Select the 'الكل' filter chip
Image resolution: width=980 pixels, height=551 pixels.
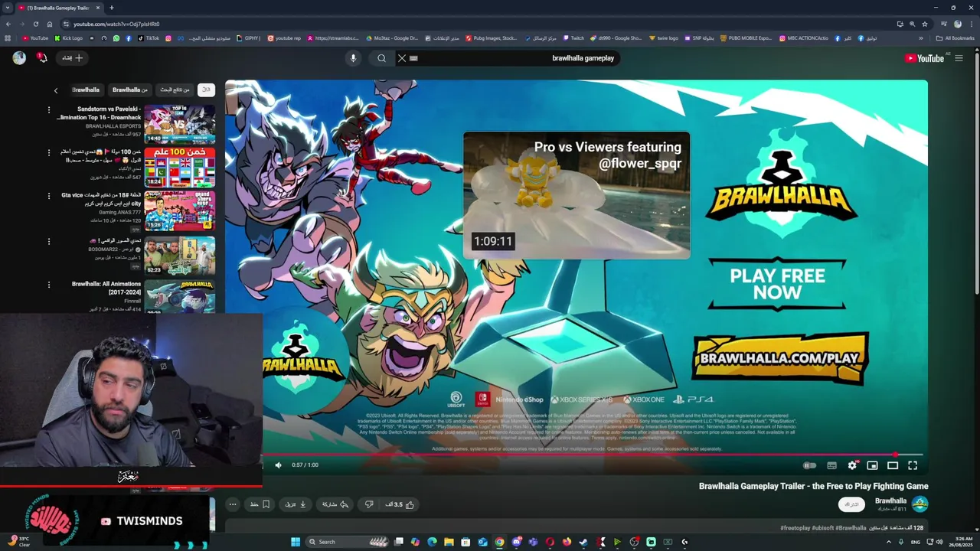coord(206,90)
